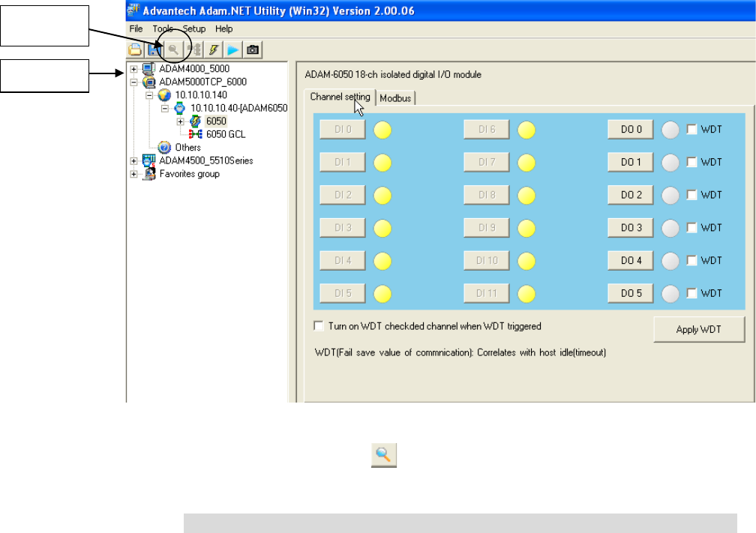Switch to the Modbus tab
Viewport: 756px width, 533px height.
tap(395, 98)
